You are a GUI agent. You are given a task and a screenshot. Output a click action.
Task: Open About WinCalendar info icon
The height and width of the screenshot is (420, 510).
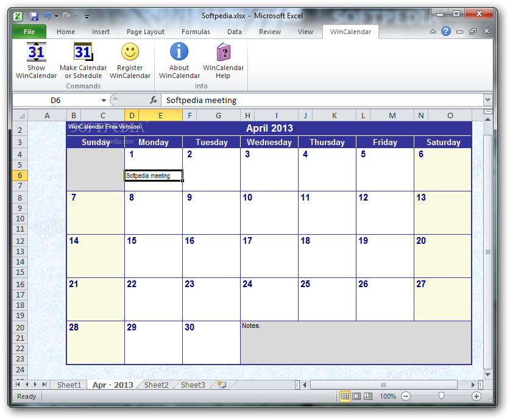pos(179,51)
